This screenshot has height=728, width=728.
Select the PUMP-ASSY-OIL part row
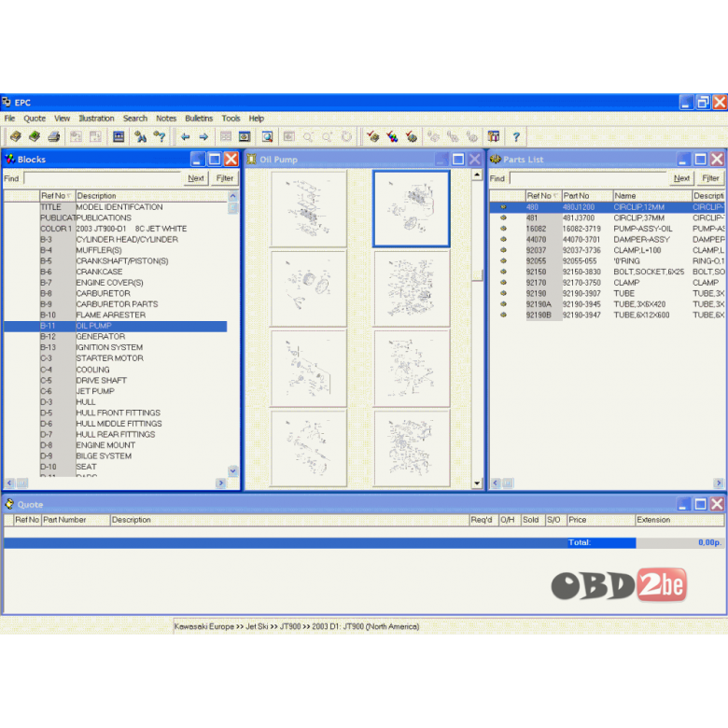coord(608,229)
